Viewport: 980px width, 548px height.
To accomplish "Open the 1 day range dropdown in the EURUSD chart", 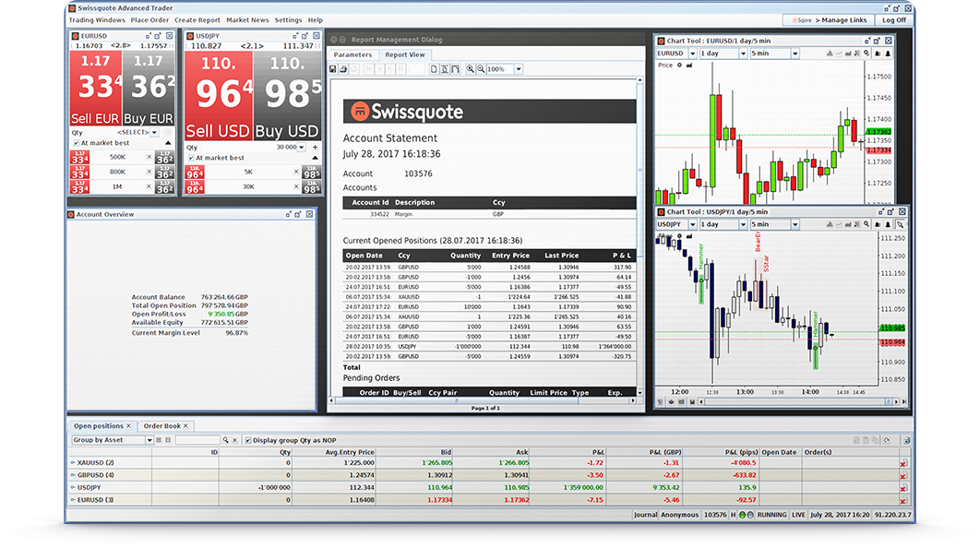I will (743, 54).
